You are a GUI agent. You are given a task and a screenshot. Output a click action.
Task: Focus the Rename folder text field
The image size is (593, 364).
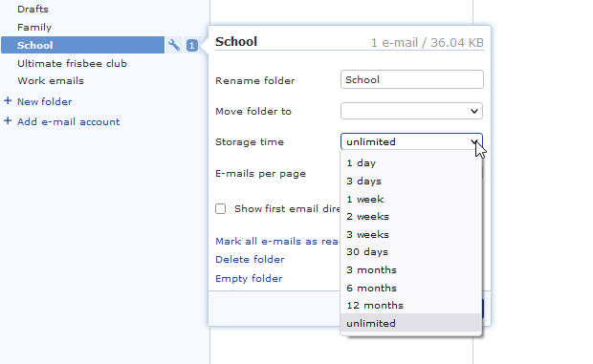click(412, 79)
